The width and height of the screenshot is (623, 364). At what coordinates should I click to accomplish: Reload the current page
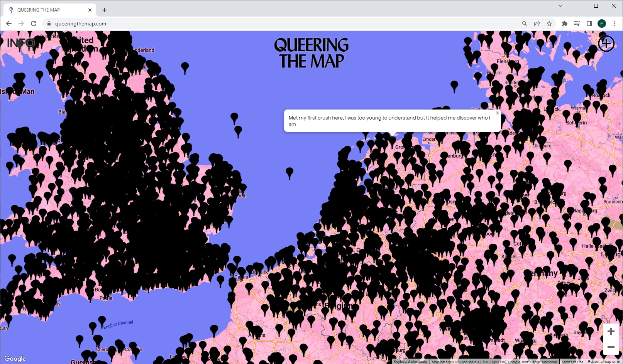click(x=34, y=24)
